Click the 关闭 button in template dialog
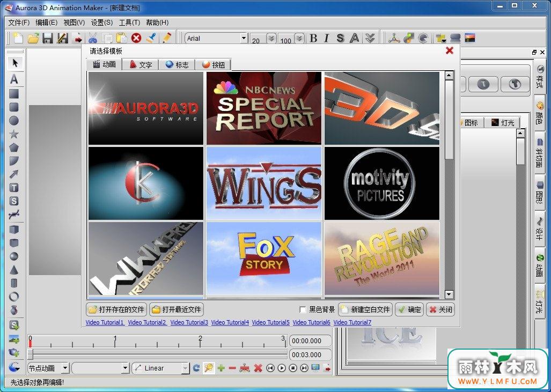551x392 pixels. pyautogui.click(x=440, y=309)
